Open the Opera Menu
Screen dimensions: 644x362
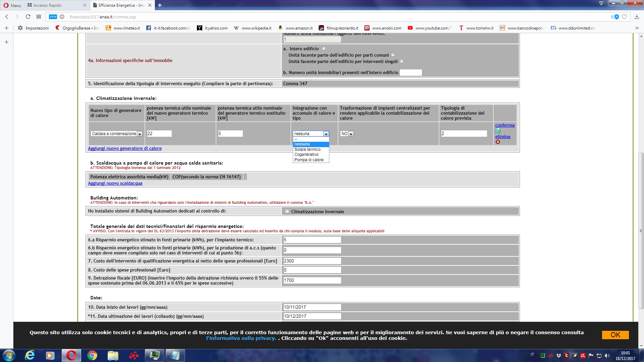coord(12,5)
